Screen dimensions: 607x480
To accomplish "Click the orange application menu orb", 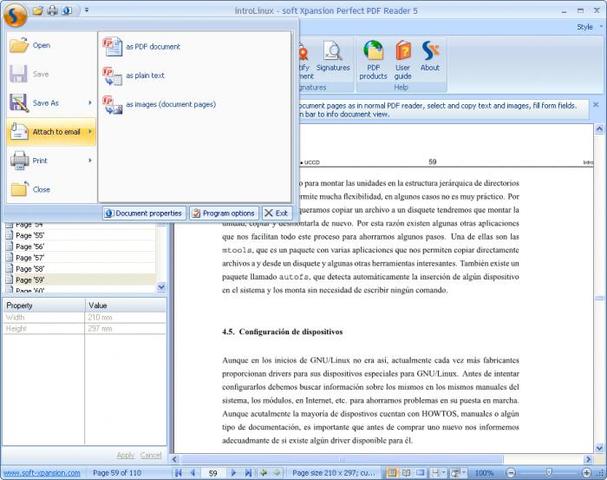I will tap(15, 14).
